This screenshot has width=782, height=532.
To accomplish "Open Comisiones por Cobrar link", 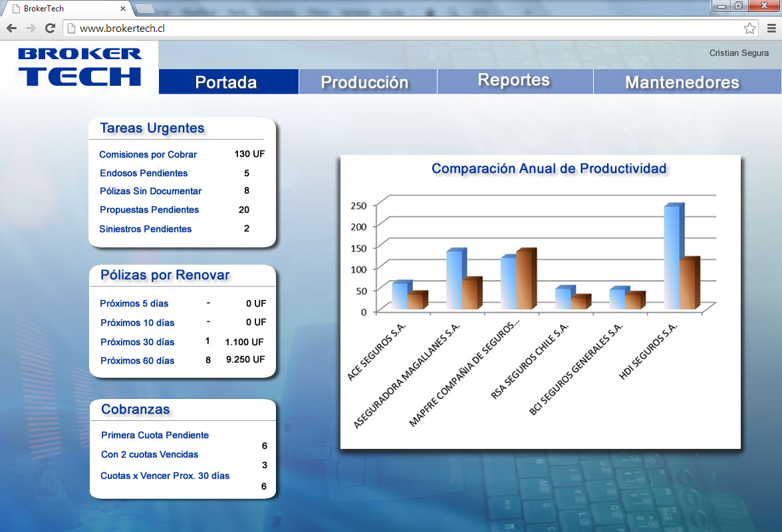I will (148, 154).
